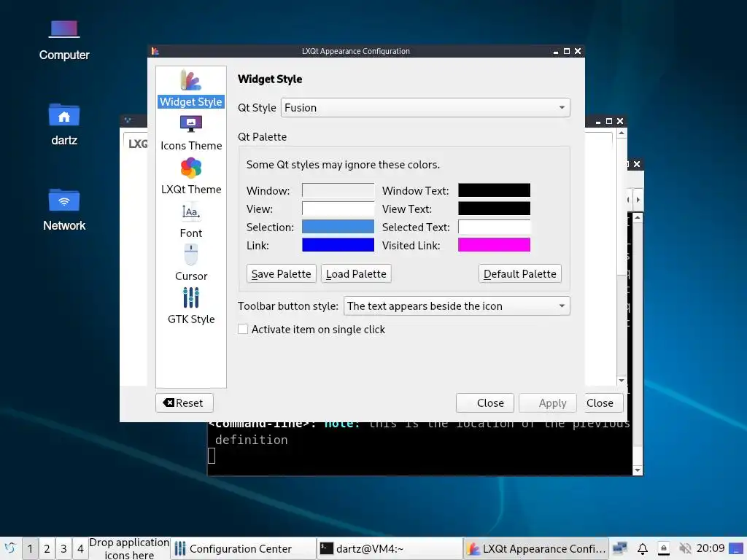Open the Qt Style Fusion dropdown
This screenshot has width=747, height=560.
tap(425, 108)
